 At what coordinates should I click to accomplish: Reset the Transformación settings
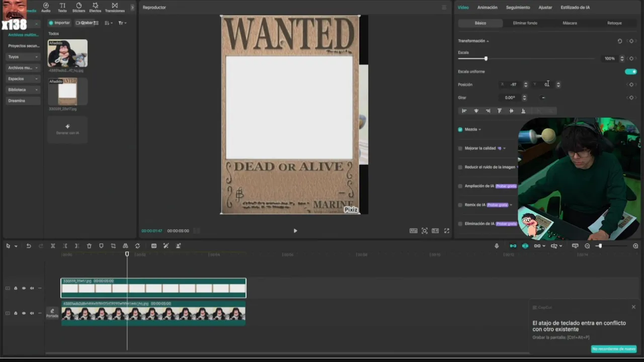(x=620, y=41)
